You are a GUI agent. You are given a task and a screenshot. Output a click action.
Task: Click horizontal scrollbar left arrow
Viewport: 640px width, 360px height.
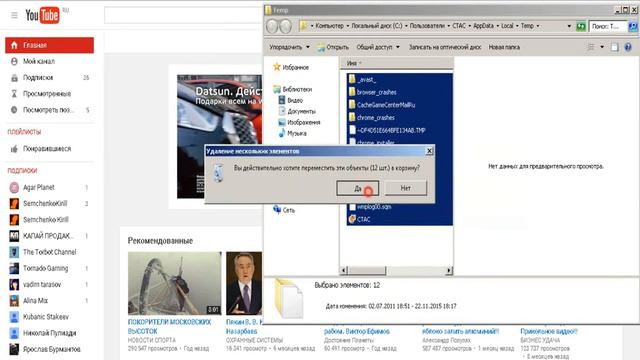[344, 270]
